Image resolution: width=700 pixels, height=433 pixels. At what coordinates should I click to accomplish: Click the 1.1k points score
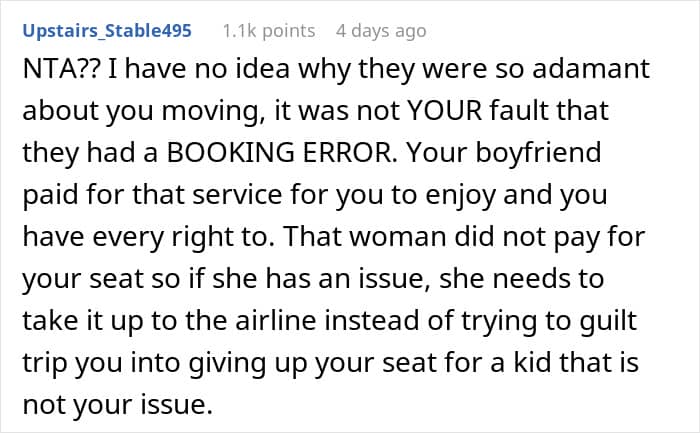pyautogui.click(x=269, y=31)
